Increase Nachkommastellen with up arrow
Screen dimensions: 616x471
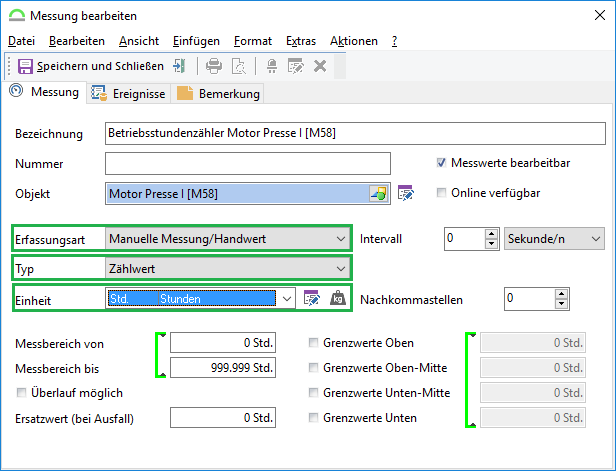[x=561, y=293]
